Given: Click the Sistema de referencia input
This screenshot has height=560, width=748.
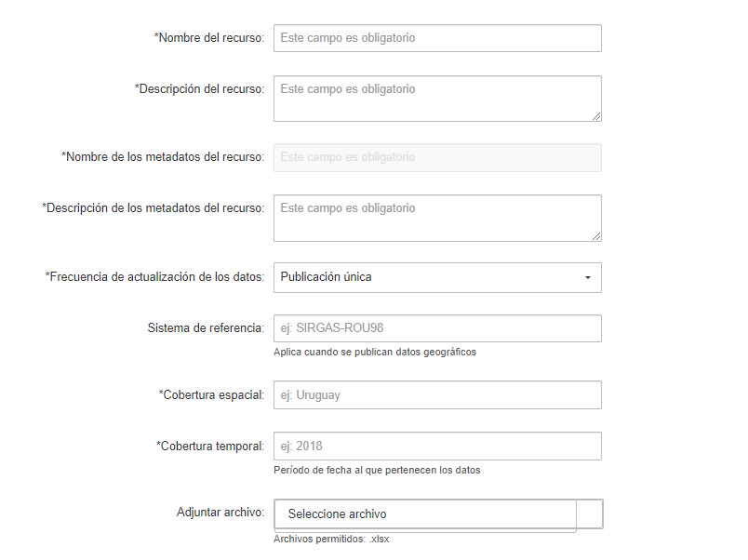Looking at the screenshot, I should pos(437,328).
